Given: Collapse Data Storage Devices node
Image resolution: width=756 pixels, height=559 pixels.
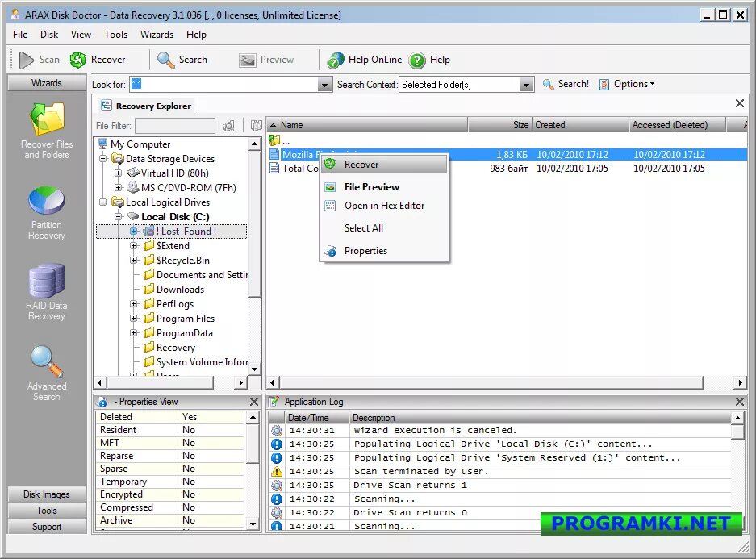Looking at the screenshot, I should [x=102, y=159].
